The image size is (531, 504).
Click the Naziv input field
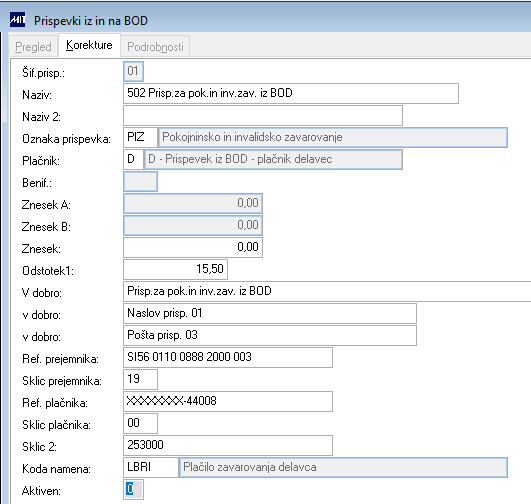click(x=291, y=93)
